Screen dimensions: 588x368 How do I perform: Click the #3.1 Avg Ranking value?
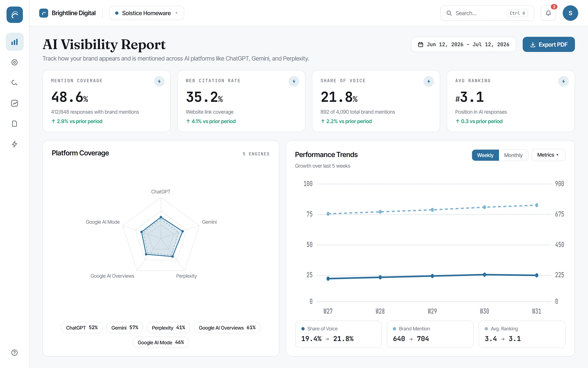click(469, 97)
